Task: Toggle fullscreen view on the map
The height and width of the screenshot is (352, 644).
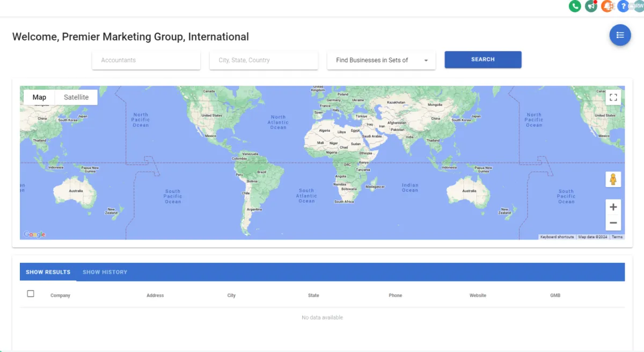Action: pyautogui.click(x=613, y=97)
